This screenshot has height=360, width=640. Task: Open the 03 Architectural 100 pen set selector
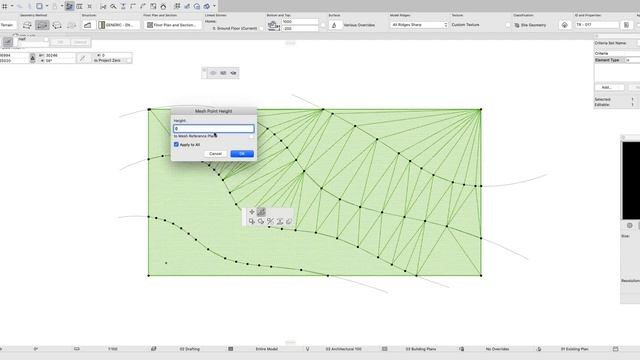344,349
